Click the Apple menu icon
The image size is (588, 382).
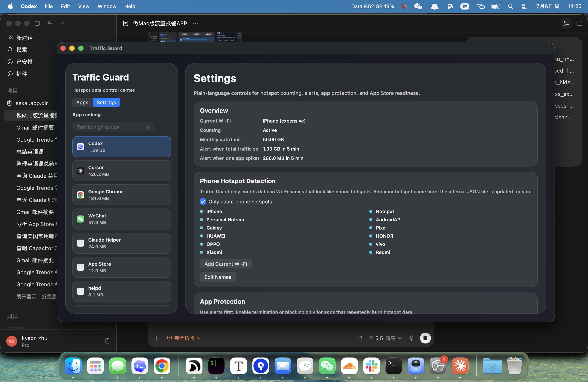(x=10, y=6)
